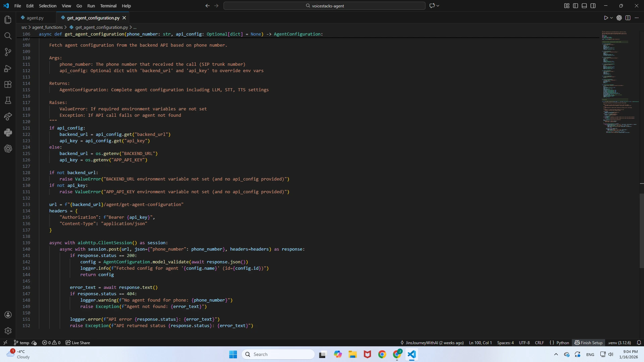Check out branch via temp in status bar
Screen dimensions: 644x362
tap(21, 343)
